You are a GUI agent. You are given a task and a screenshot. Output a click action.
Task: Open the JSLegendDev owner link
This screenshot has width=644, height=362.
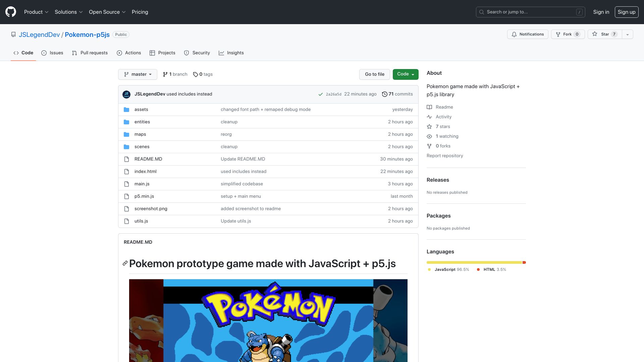click(x=39, y=35)
